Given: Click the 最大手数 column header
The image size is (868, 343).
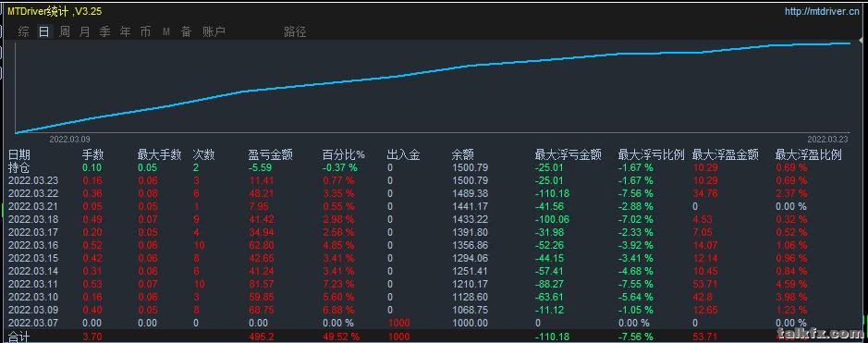Looking at the screenshot, I should tap(159, 155).
